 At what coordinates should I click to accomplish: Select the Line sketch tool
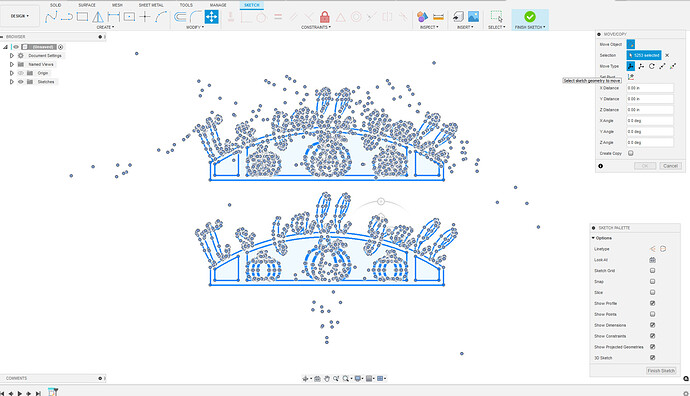(x=51, y=17)
